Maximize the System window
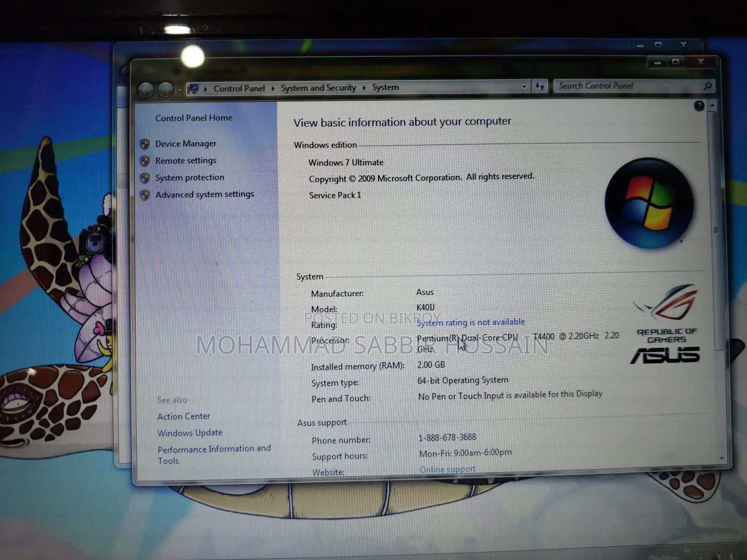The image size is (747, 560). (675, 62)
